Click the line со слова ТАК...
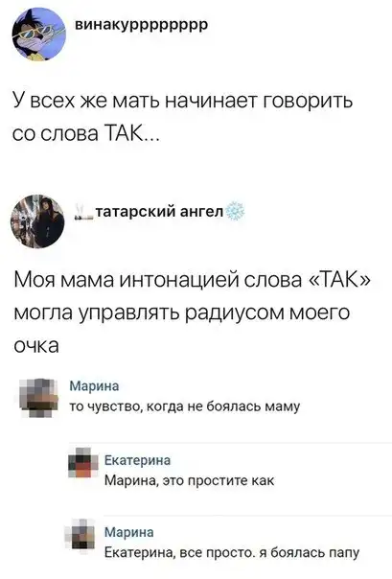 point(86,133)
